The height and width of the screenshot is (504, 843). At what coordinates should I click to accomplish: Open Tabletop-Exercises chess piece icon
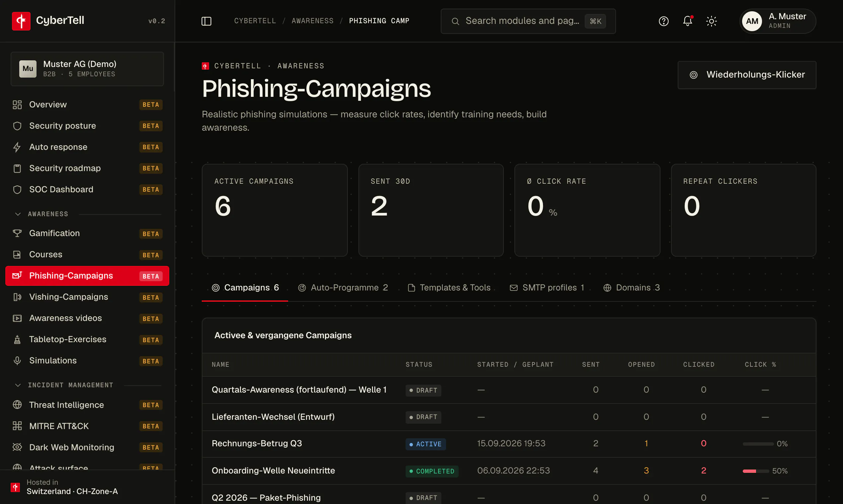(17, 340)
